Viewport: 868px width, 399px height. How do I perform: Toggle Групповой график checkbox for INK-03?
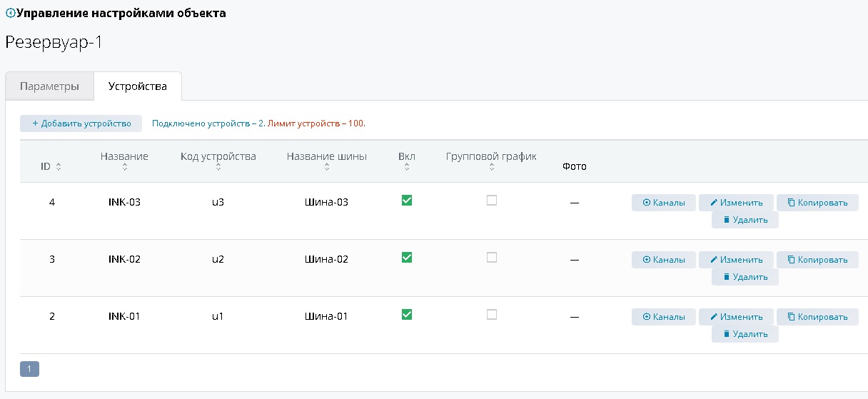coord(492,201)
